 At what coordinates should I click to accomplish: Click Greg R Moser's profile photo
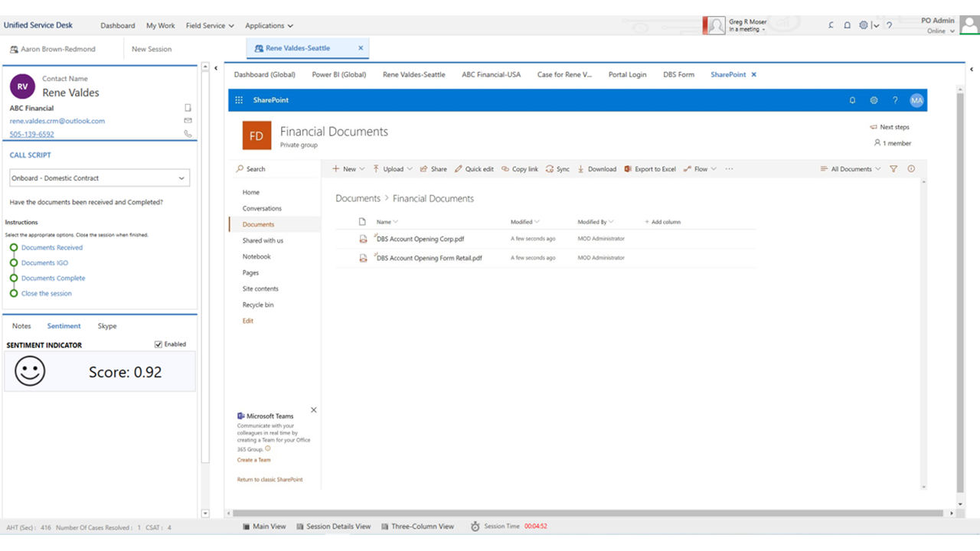click(x=715, y=25)
